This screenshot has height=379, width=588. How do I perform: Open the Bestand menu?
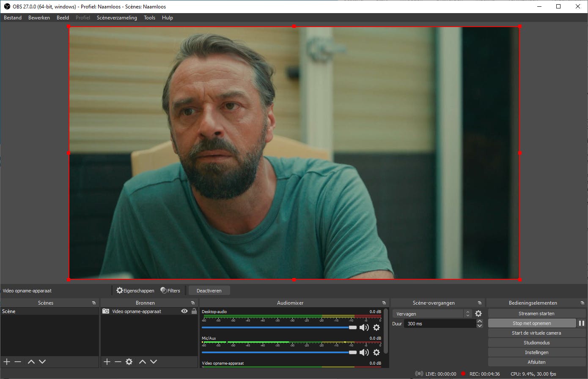[13, 18]
